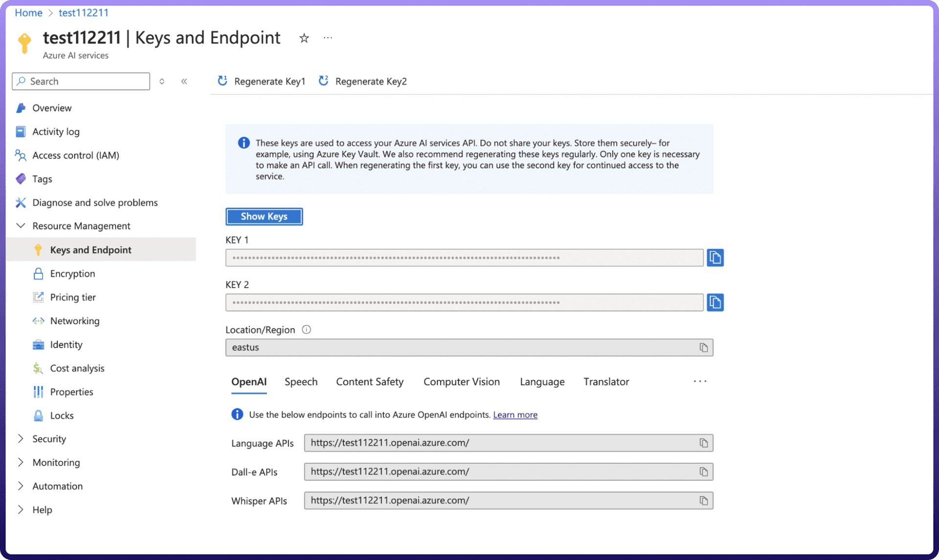This screenshot has height=560, width=939.
Task: Favorite this resource with the star icon
Action: tap(304, 38)
